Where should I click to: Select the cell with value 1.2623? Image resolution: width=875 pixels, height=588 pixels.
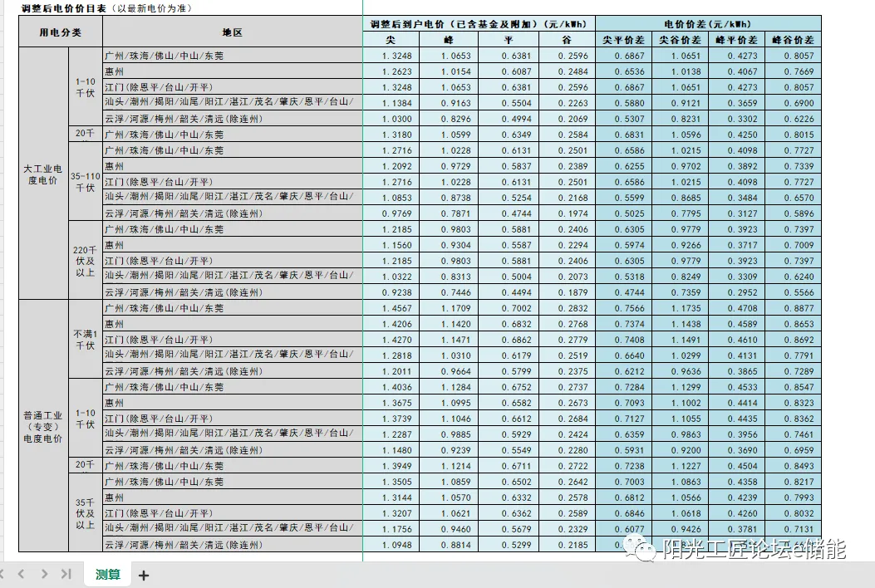[391, 71]
